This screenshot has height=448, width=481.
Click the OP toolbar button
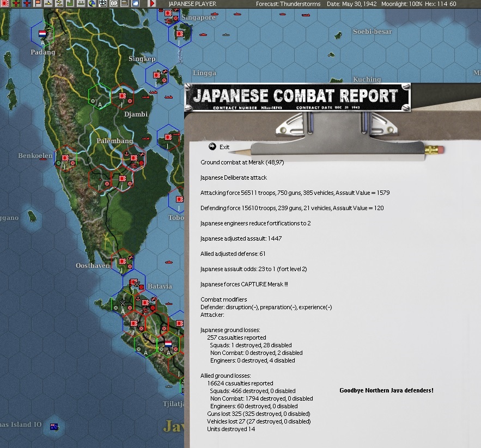coord(114,3)
